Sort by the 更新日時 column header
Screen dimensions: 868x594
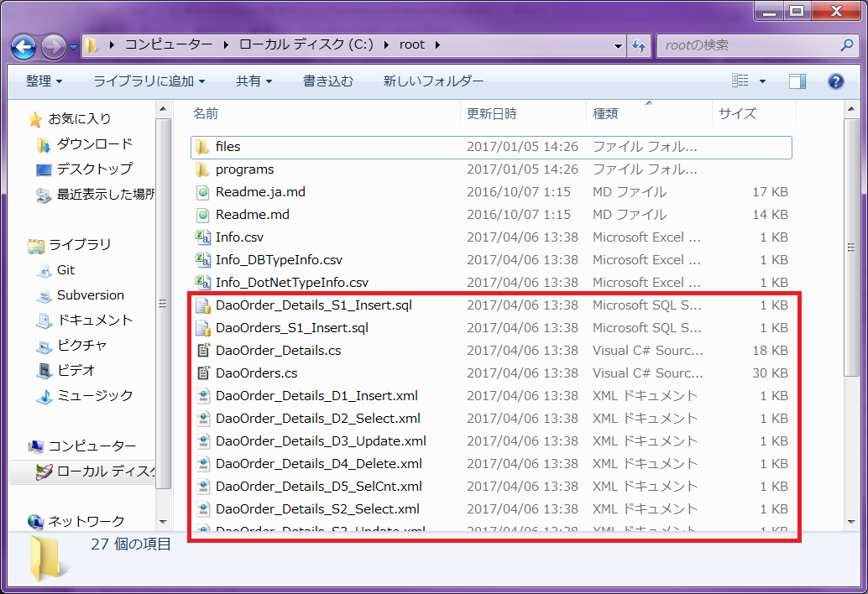(x=492, y=113)
